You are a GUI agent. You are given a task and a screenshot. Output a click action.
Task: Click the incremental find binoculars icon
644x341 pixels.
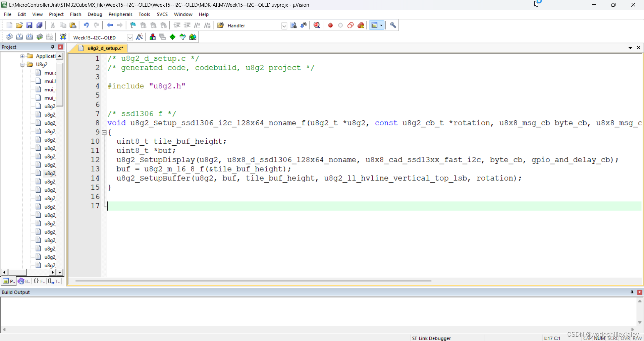tap(304, 25)
